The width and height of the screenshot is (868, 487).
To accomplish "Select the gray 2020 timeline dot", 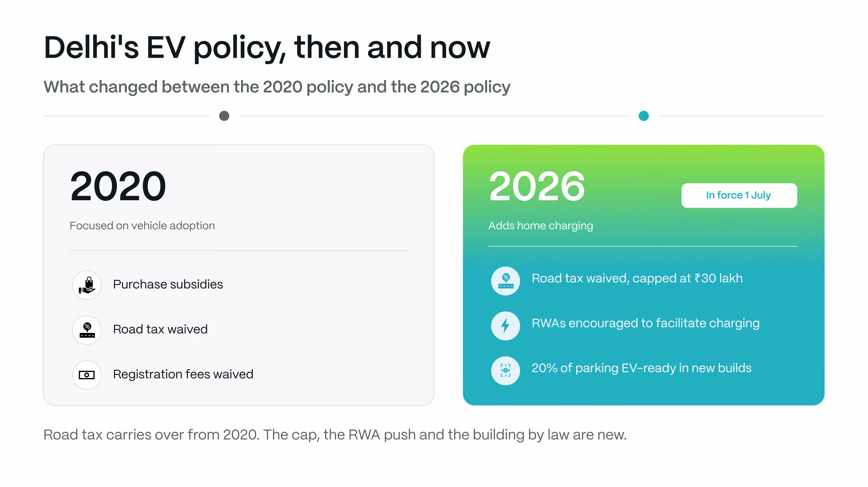I will point(224,116).
